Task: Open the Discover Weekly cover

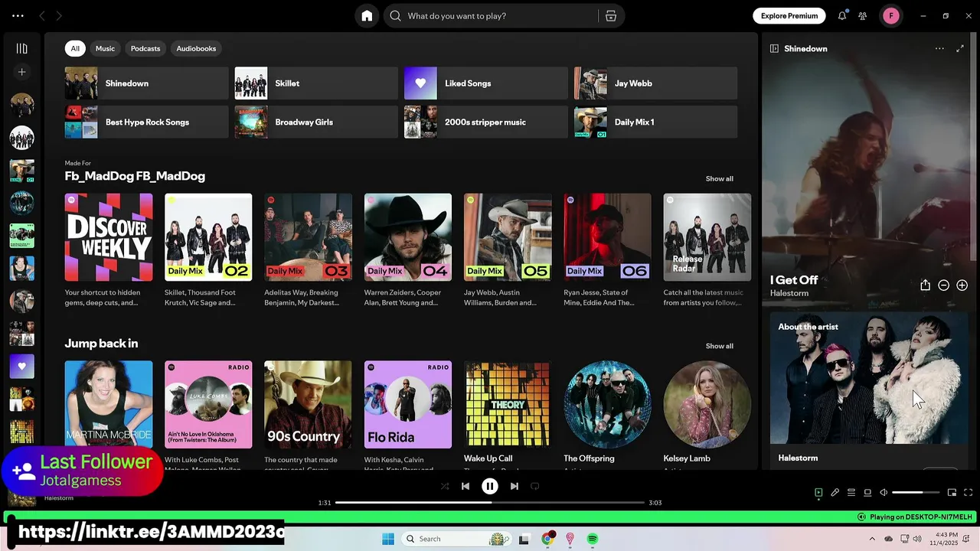Action: 109,237
